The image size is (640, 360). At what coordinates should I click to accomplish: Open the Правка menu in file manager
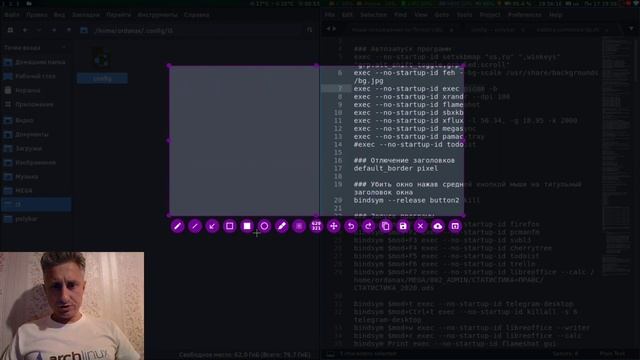[37, 15]
